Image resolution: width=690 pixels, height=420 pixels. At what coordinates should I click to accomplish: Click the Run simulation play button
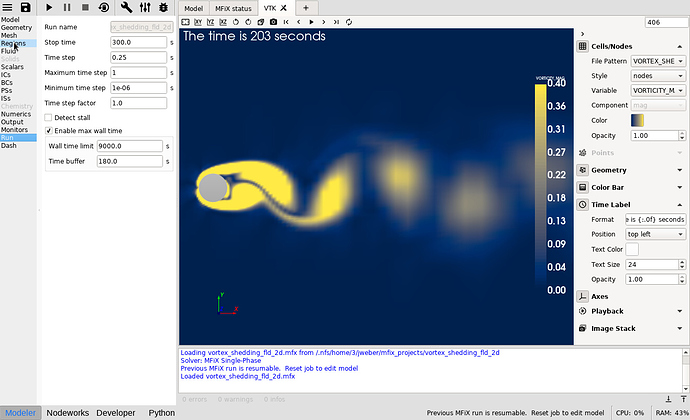pos(48,8)
